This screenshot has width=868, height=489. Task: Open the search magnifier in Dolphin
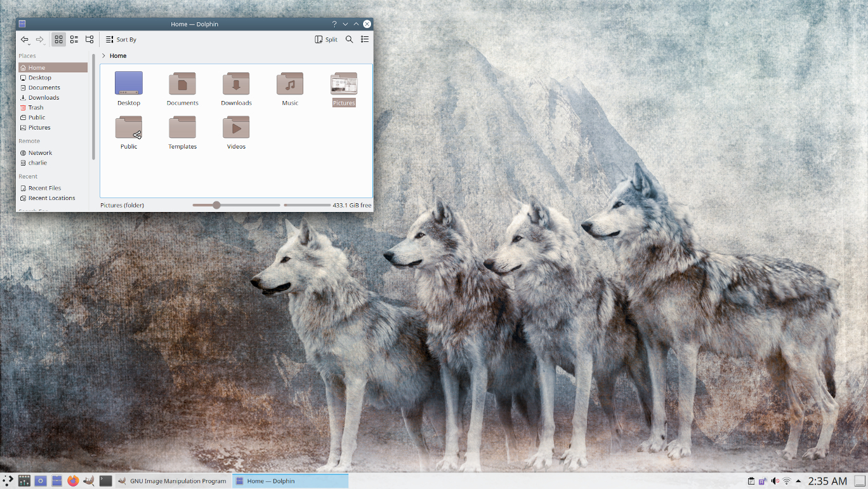(349, 39)
